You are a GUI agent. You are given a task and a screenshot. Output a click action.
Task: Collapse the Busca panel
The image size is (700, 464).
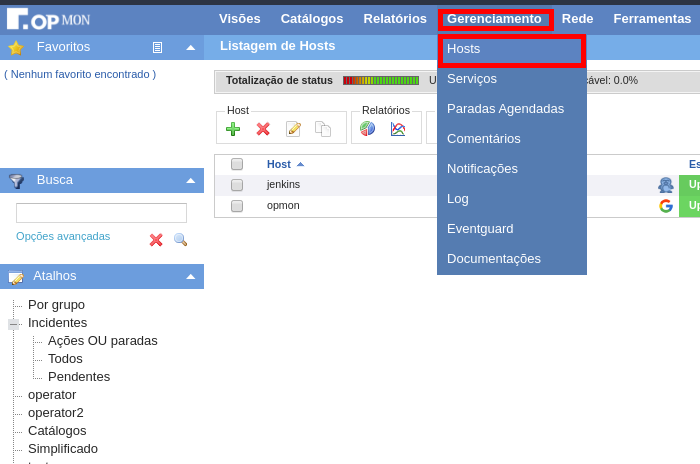tap(190, 180)
